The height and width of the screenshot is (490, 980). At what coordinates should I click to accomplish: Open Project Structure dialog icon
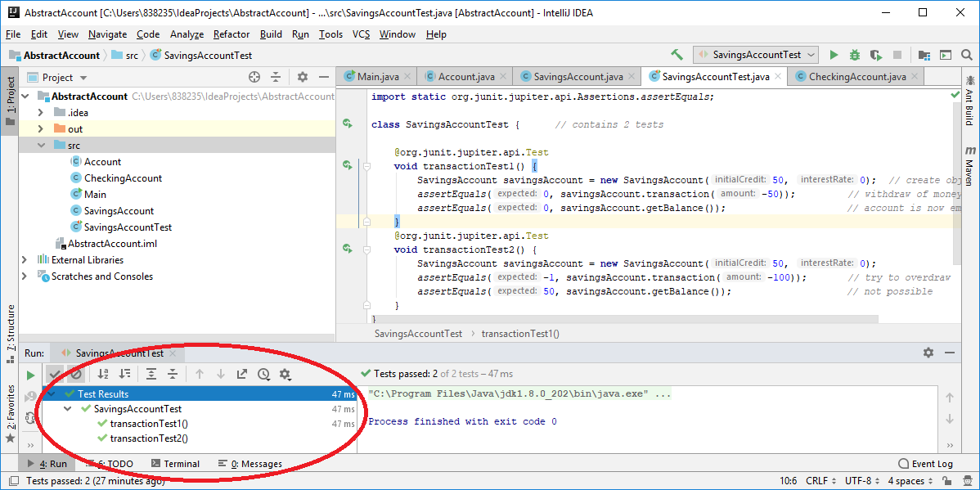(x=924, y=55)
